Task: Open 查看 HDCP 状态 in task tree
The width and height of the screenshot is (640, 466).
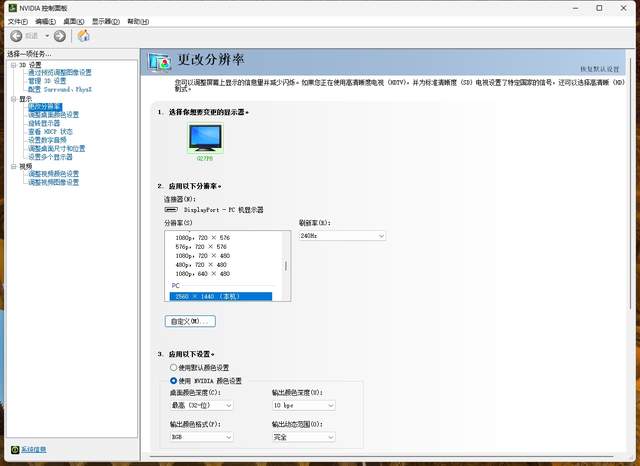Action: pos(50,131)
